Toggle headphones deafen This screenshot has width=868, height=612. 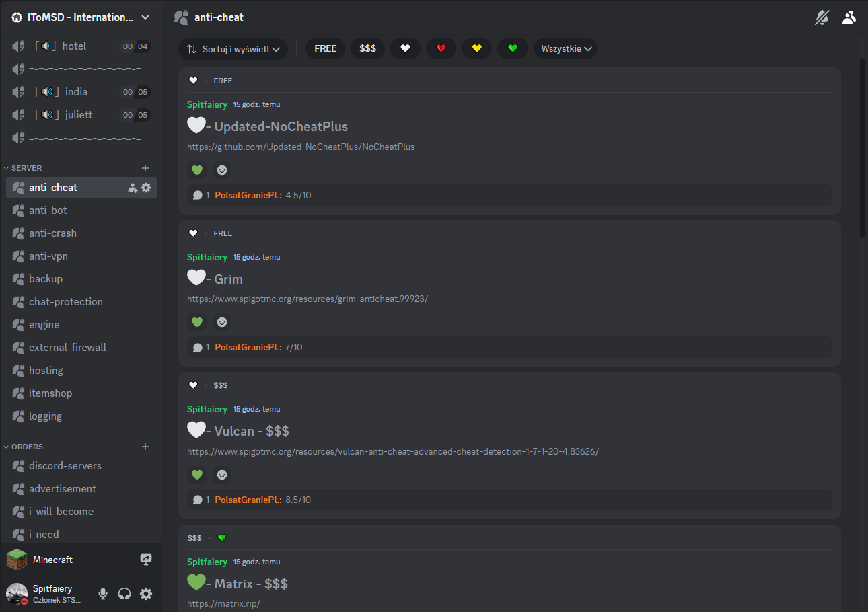124,594
